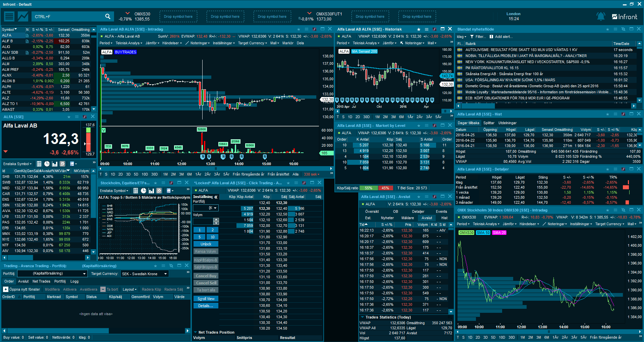Screen dimensions: 644x342
Task: Star the OMXS30 Intradag window
Action: [607, 210]
